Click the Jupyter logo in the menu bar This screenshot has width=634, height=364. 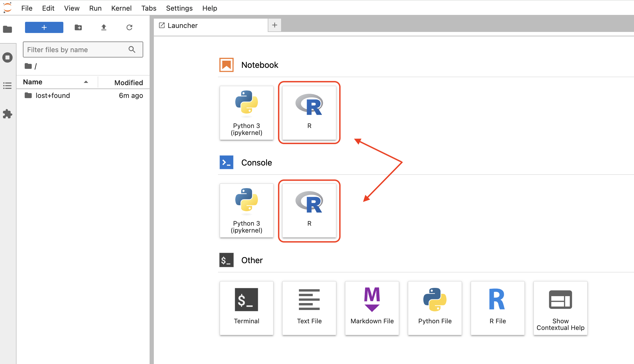(x=7, y=8)
